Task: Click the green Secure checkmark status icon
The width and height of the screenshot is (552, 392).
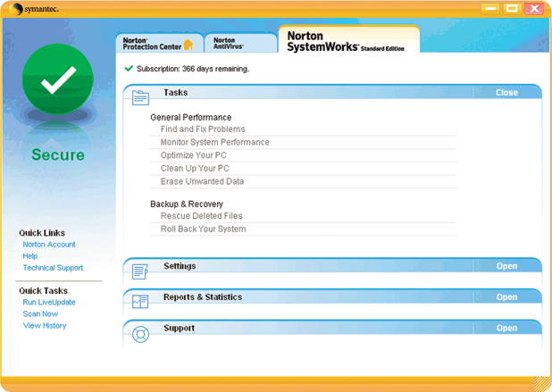Action: pyautogui.click(x=58, y=79)
